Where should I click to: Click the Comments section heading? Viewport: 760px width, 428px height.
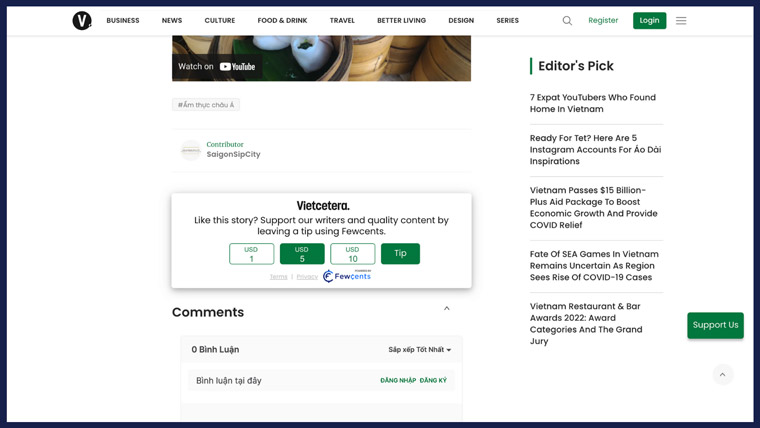coord(208,312)
